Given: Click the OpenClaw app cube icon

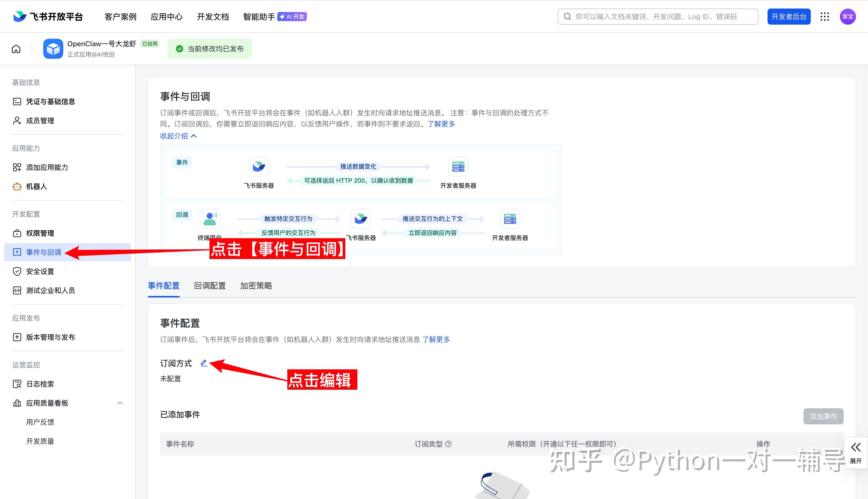Looking at the screenshot, I should (x=53, y=49).
